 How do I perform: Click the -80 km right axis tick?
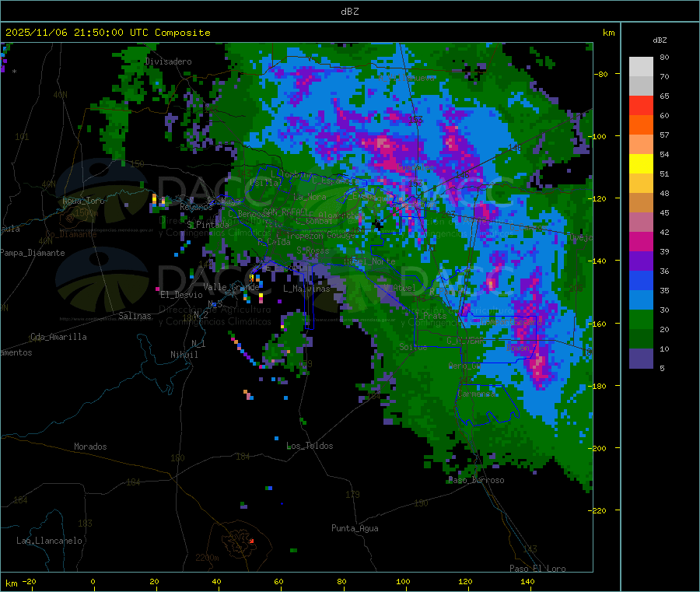click(600, 74)
